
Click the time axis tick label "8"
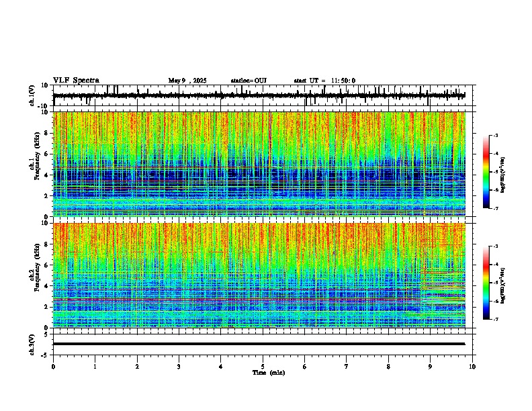388,367
